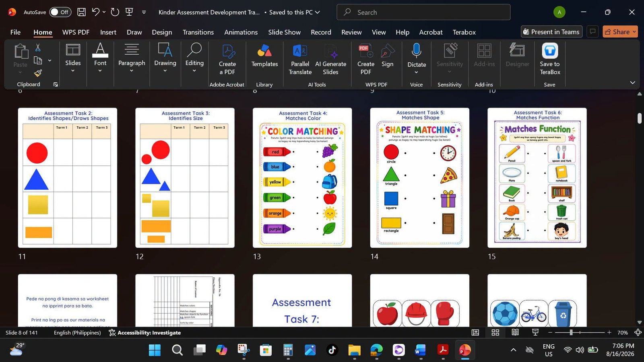Select the Format Painter brush
The image size is (644, 362).
pyautogui.click(x=38, y=73)
